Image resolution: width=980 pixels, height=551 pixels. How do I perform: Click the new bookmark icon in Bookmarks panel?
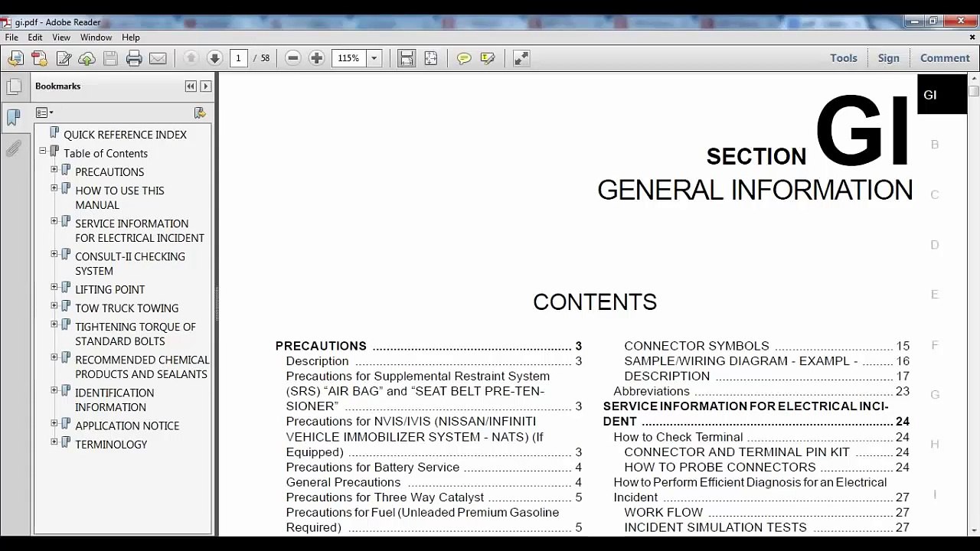(200, 112)
